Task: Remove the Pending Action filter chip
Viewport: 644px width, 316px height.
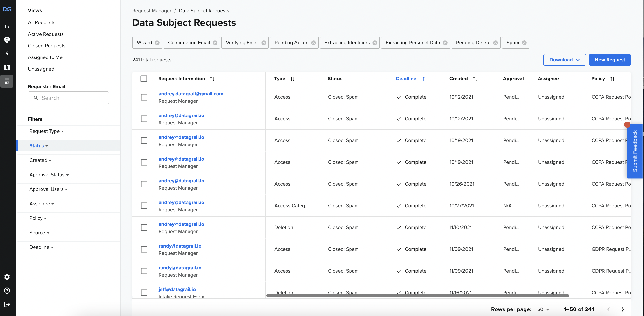Action: coord(314,43)
